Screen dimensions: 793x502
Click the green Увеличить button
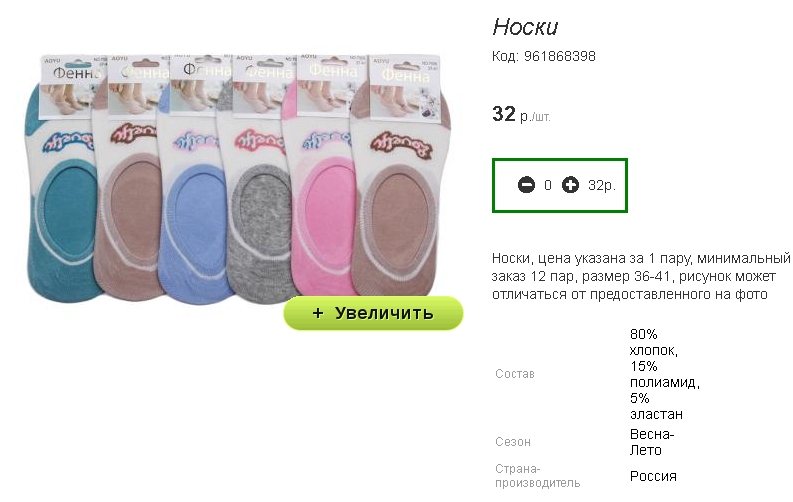pos(373,313)
